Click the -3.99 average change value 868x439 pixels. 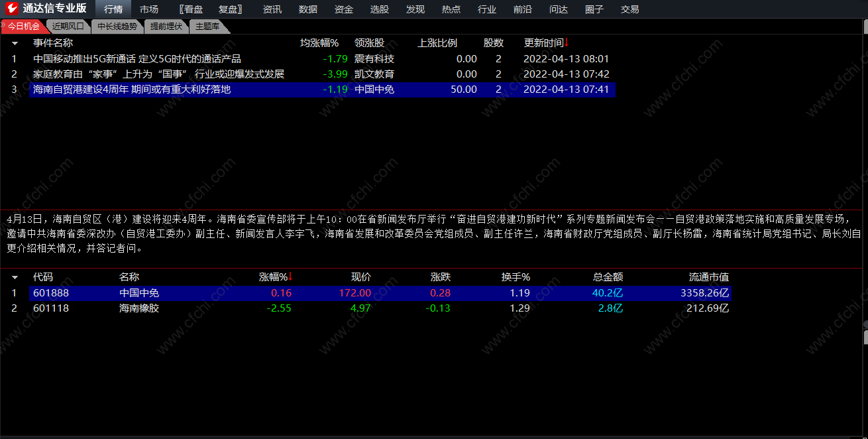click(x=335, y=74)
